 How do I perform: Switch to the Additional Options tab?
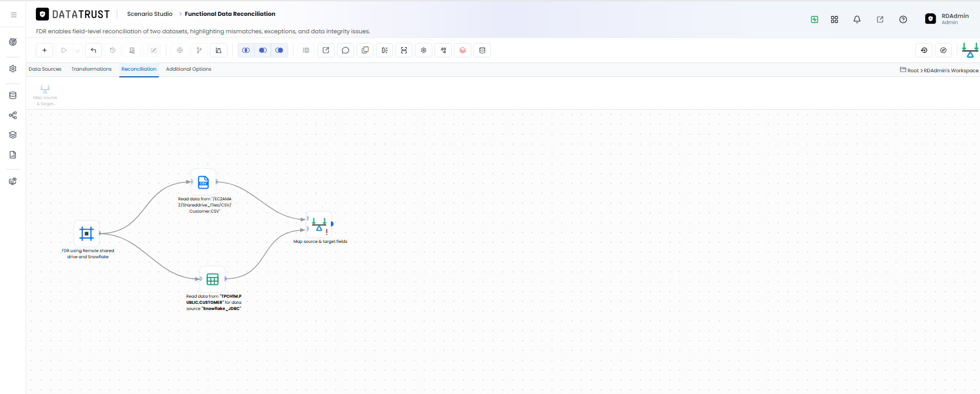189,69
